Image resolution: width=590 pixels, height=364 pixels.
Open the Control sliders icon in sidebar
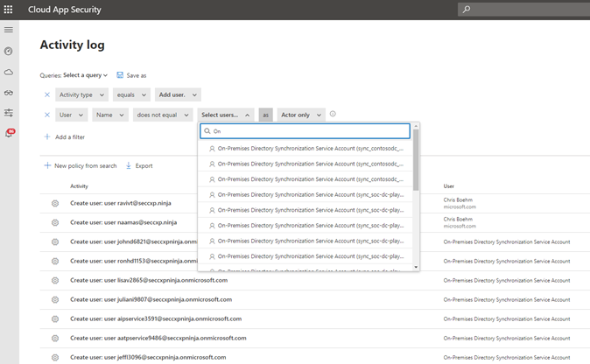pyautogui.click(x=9, y=112)
